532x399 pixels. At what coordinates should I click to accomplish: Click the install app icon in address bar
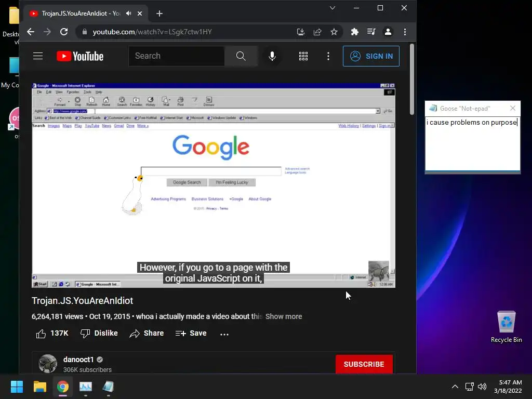(x=301, y=32)
